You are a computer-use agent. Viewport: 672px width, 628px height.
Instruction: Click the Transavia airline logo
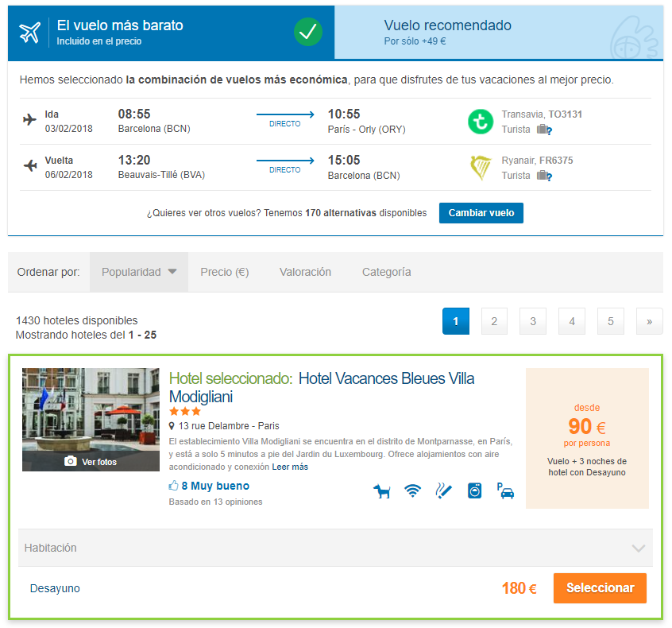pyautogui.click(x=480, y=122)
